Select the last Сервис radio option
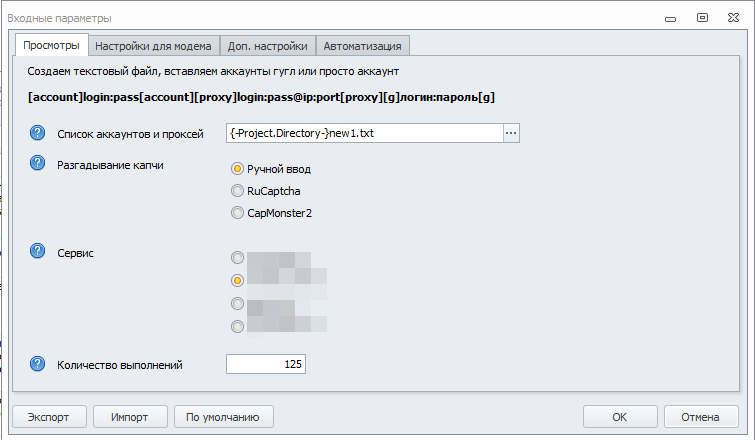Viewport: 755px width, 440px height. tap(237, 326)
